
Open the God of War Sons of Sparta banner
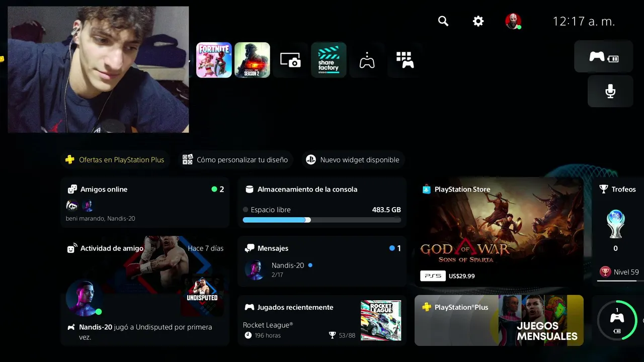pyautogui.click(x=499, y=232)
